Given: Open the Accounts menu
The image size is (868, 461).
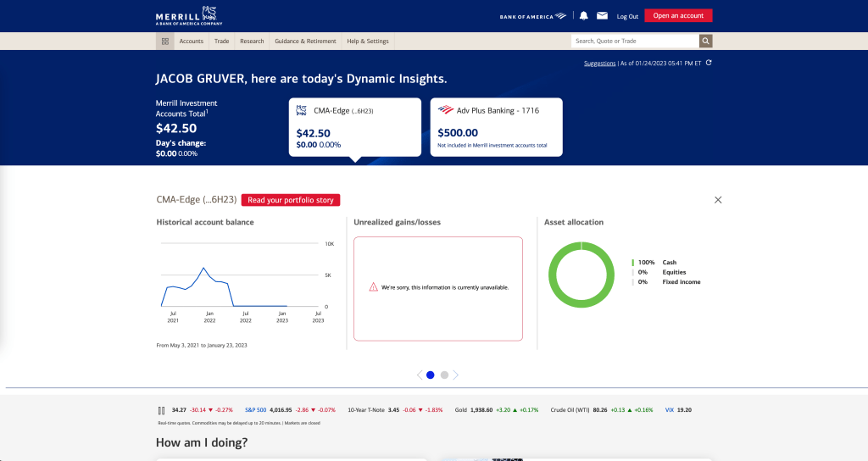Looking at the screenshot, I should coord(191,41).
